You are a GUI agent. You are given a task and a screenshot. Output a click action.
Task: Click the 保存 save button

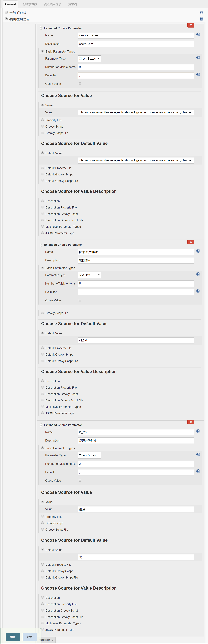pos(13,636)
